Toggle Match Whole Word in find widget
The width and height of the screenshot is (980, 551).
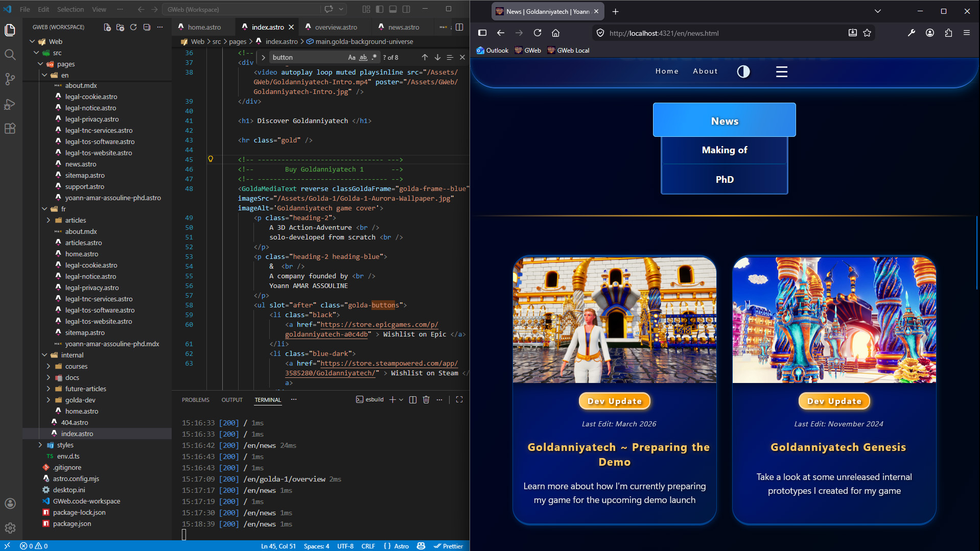[x=363, y=57]
